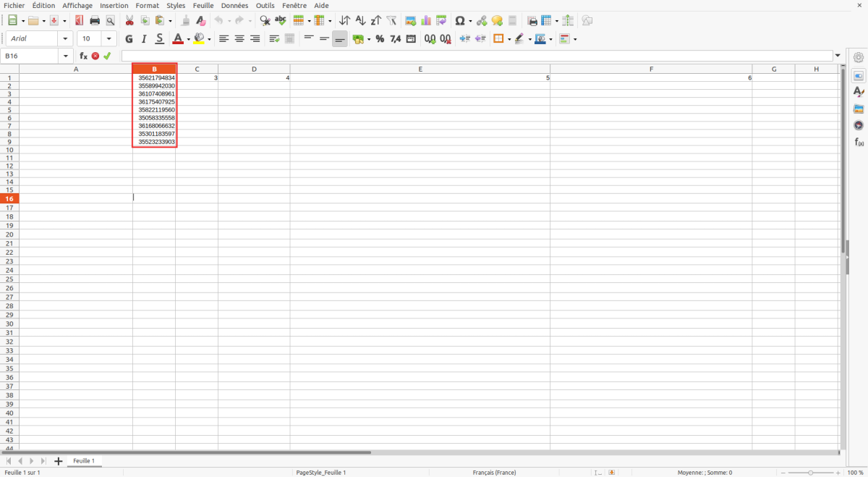Insert image icon

point(411,21)
